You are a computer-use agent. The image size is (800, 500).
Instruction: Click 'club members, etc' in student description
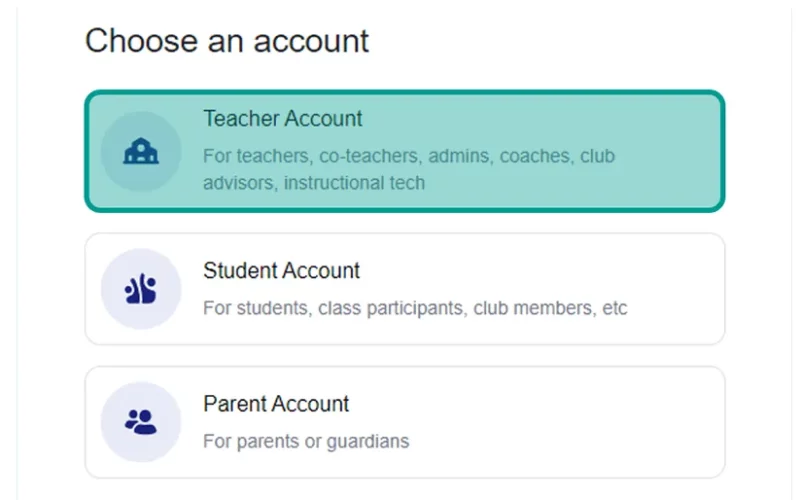coord(550,308)
